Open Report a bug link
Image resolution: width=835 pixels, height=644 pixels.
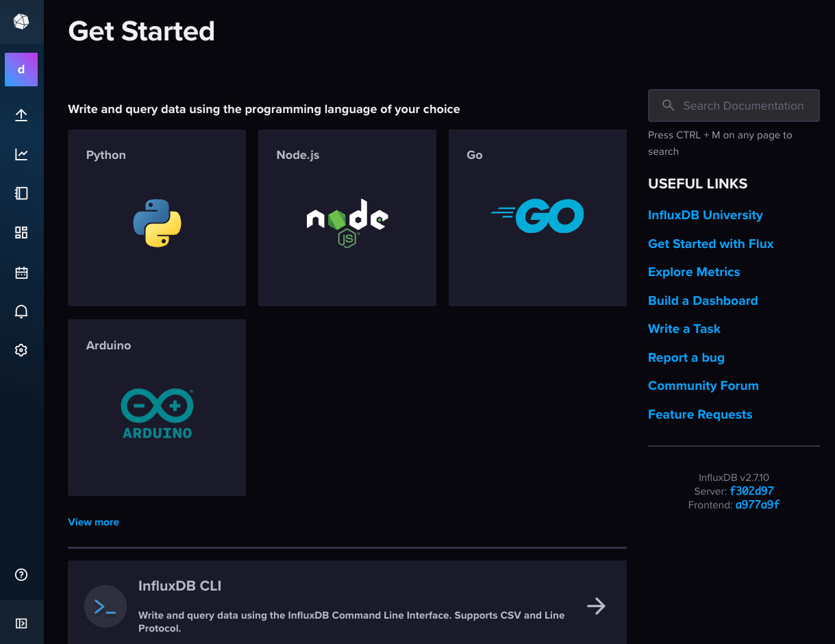(x=686, y=358)
